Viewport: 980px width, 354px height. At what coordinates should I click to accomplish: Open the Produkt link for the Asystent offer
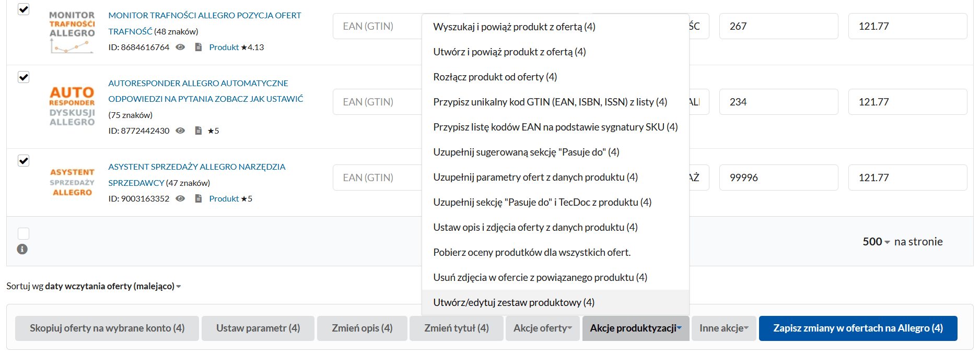pos(224,198)
